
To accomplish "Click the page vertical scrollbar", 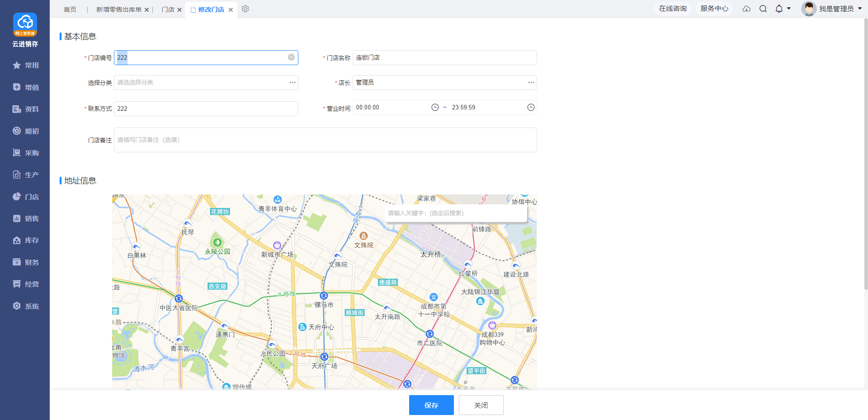I will [866, 154].
